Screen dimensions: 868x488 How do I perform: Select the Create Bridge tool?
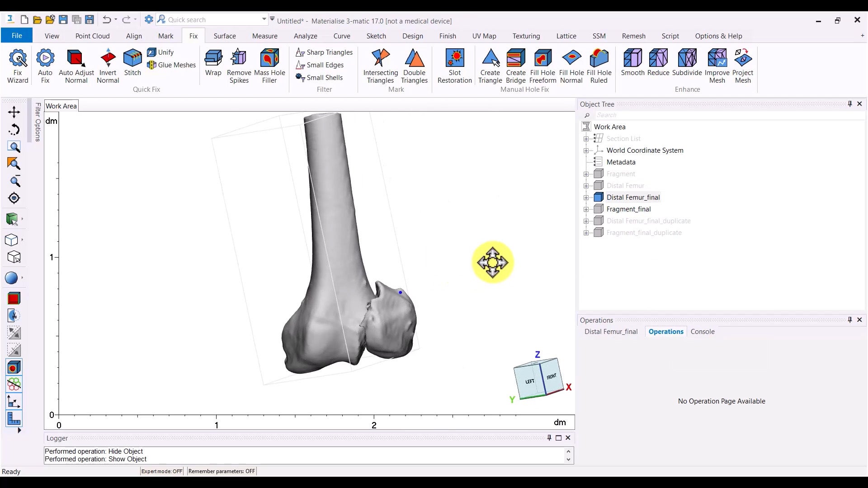[x=515, y=66]
